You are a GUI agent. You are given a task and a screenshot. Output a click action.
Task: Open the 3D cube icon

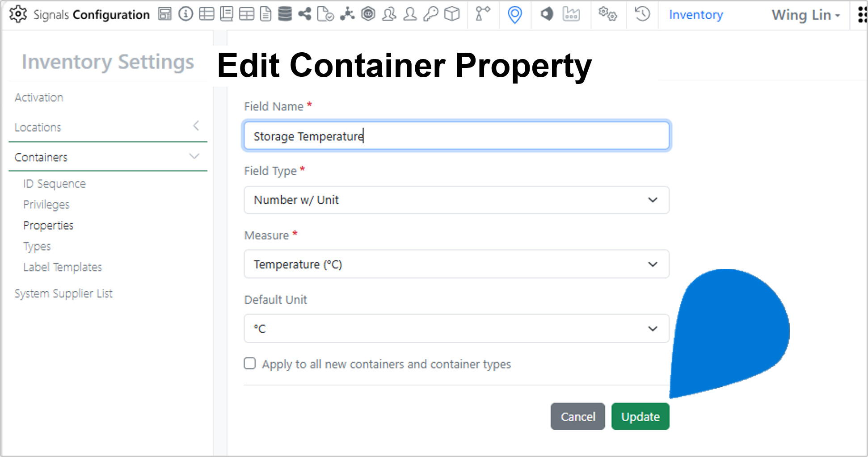452,14
